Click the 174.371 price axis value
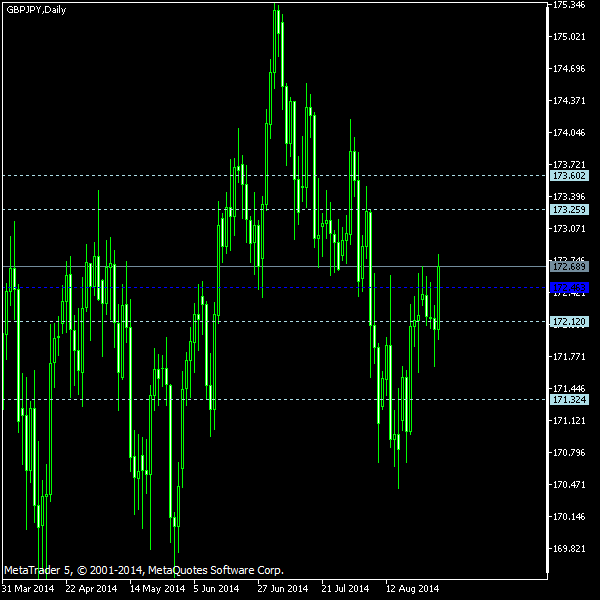 pyautogui.click(x=569, y=101)
